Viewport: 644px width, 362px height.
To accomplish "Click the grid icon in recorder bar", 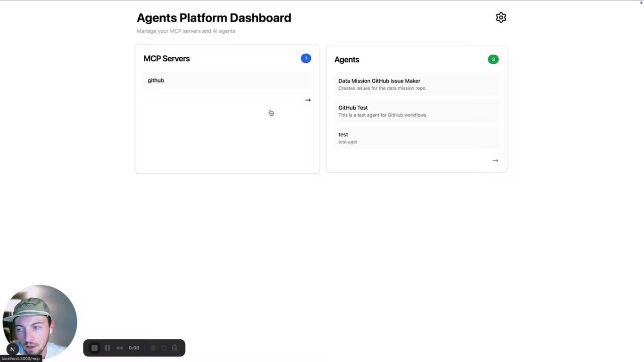I will pyautogui.click(x=153, y=348).
